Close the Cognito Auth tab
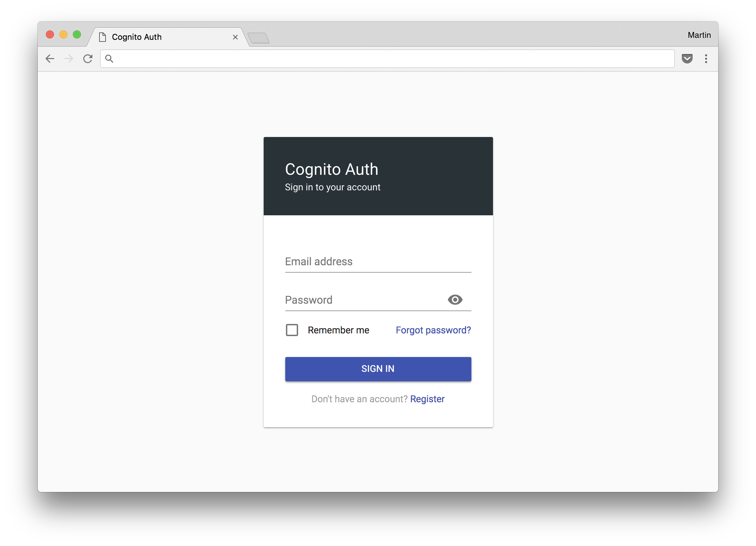 [x=235, y=37]
